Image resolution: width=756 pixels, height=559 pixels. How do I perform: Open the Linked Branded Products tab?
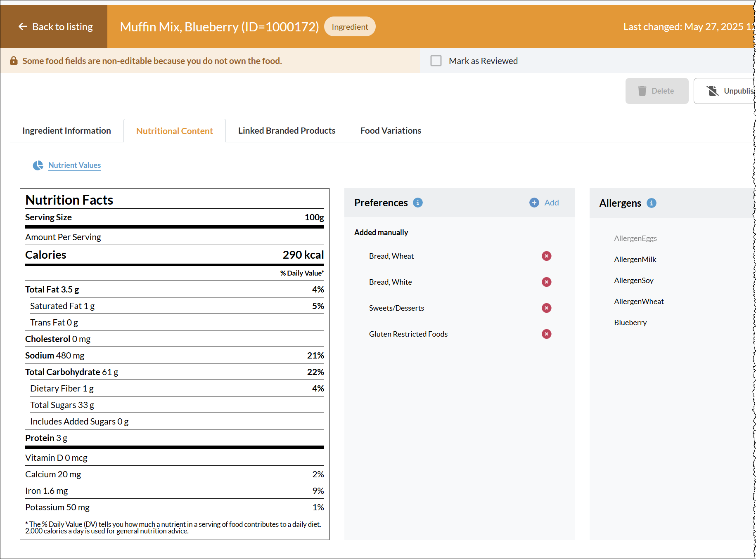pos(286,130)
